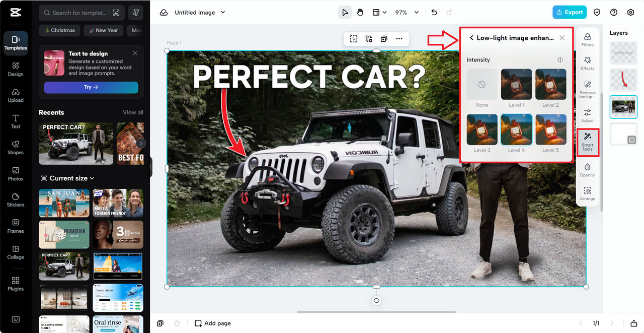
Task: Select intensity Level 3
Action: [x=482, y=129]
